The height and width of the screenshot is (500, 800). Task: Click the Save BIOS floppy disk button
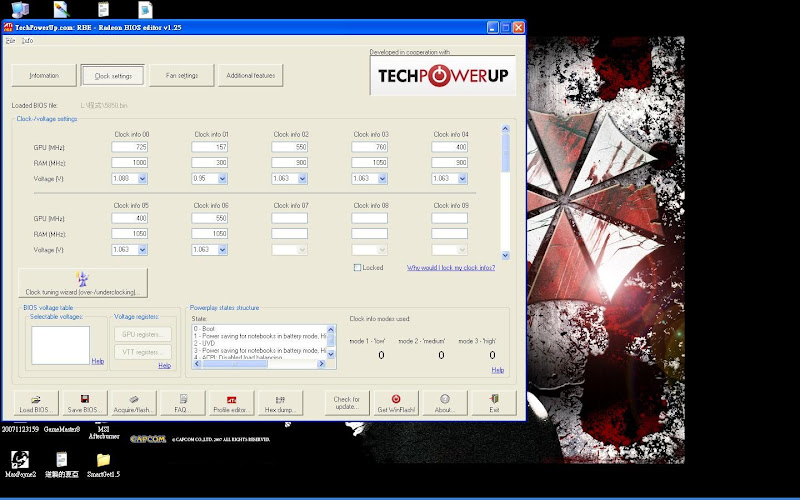(85, 403)
